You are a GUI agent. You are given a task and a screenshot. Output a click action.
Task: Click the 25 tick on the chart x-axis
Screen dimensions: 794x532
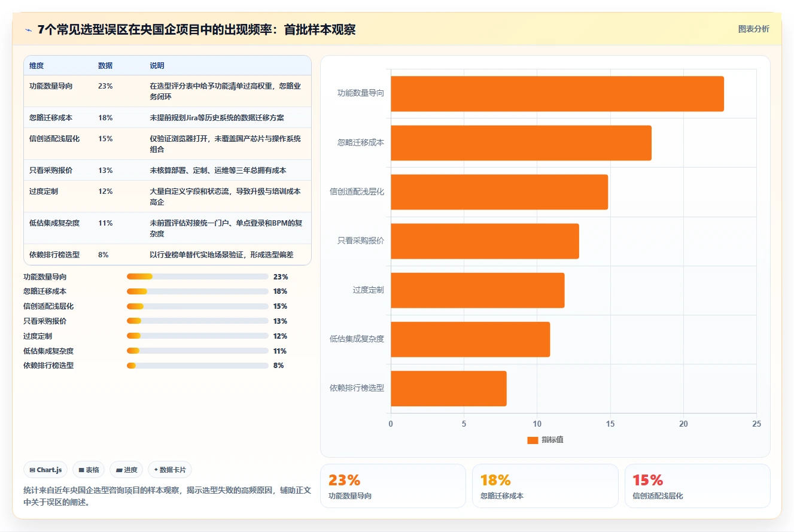coord(756,424)
